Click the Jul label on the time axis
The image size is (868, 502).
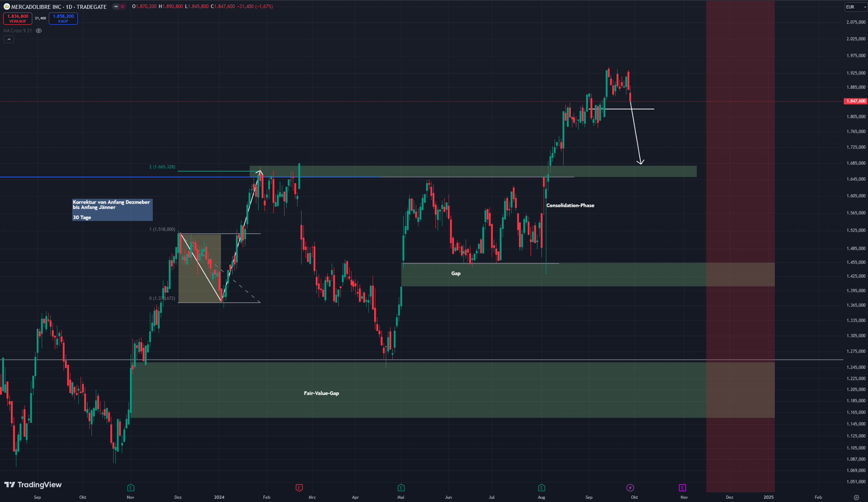[x=491, y=497]
